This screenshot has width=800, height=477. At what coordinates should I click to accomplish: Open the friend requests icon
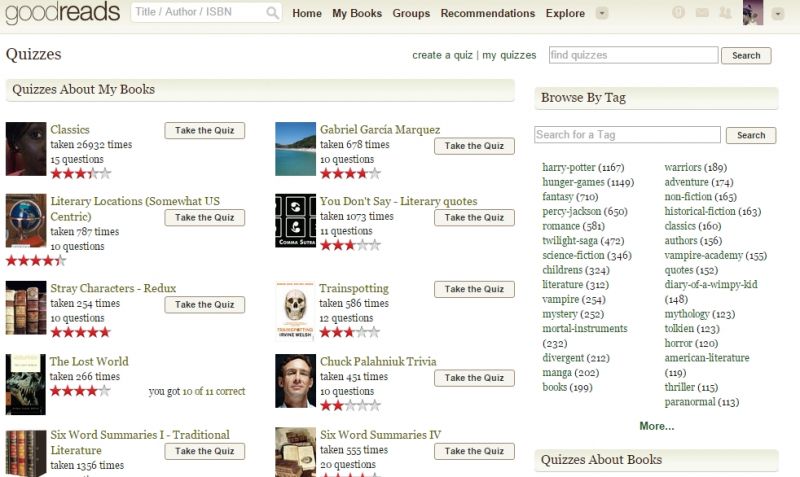point(725,13)
